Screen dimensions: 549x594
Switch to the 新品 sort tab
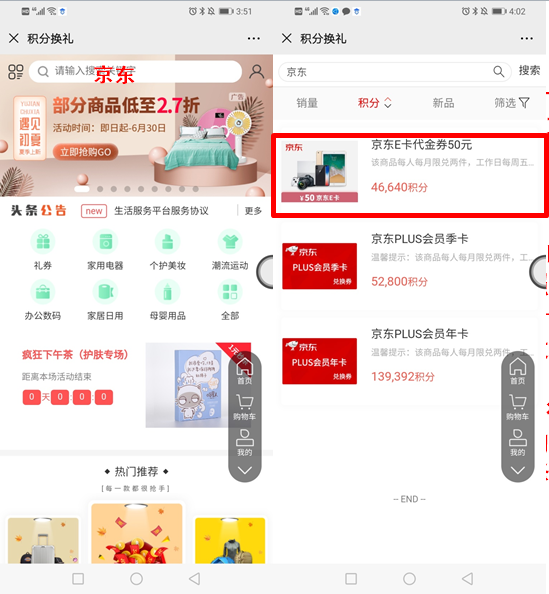coord(443,103)
